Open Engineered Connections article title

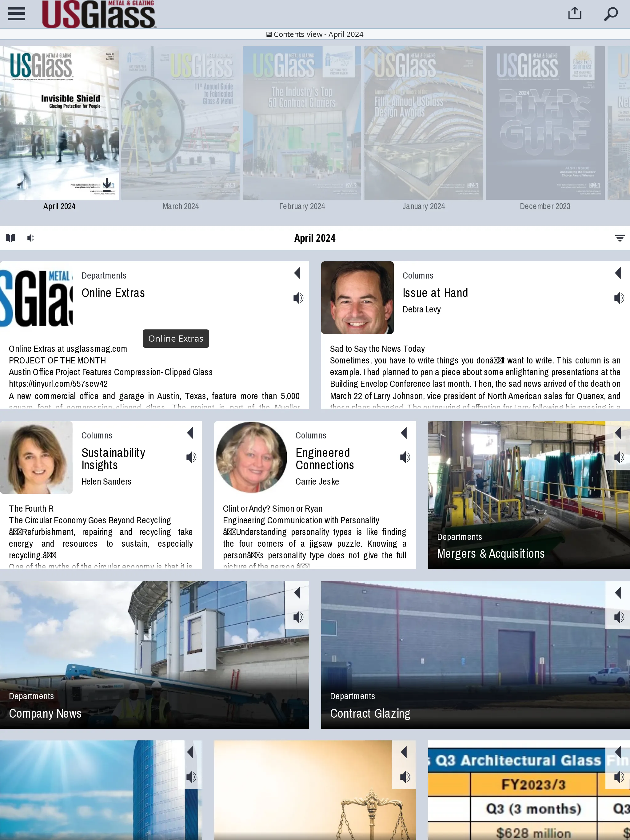(325, 459)
